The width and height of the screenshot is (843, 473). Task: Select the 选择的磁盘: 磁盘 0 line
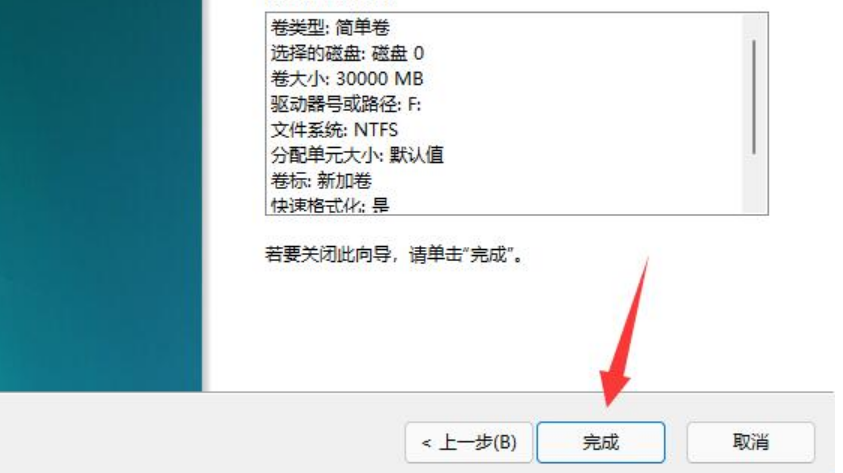(347, 53)
